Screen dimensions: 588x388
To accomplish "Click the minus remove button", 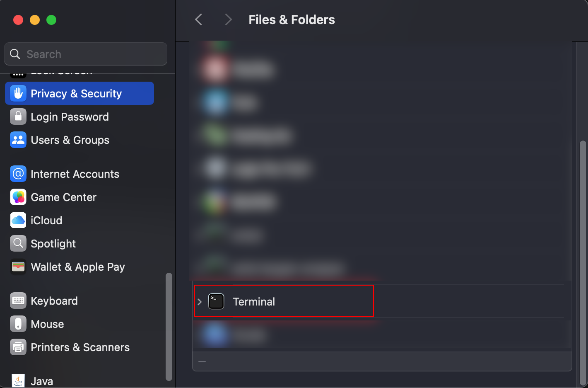I will pos(202,361).
